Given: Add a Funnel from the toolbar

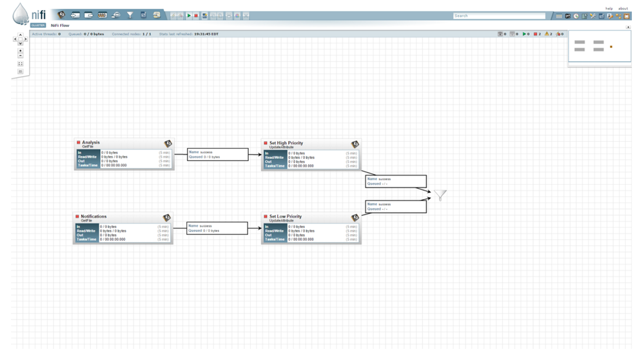Looking at the screenshot, I should (130, 15).
